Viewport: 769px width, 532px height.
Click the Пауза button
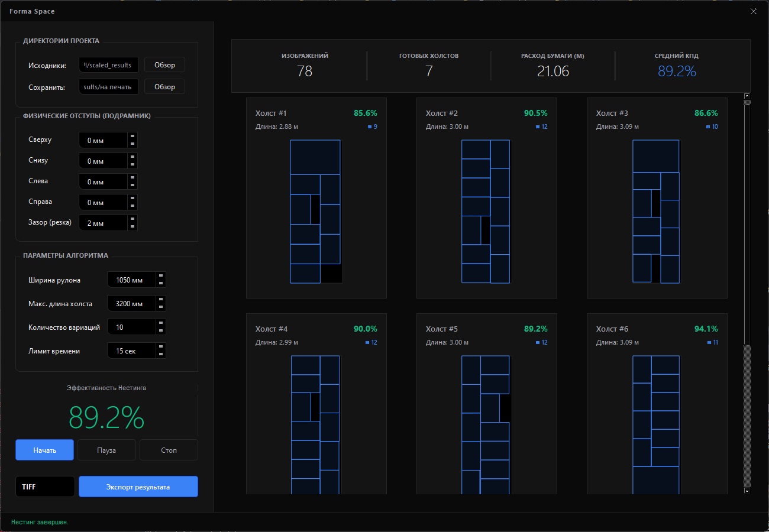click(106, 450)
